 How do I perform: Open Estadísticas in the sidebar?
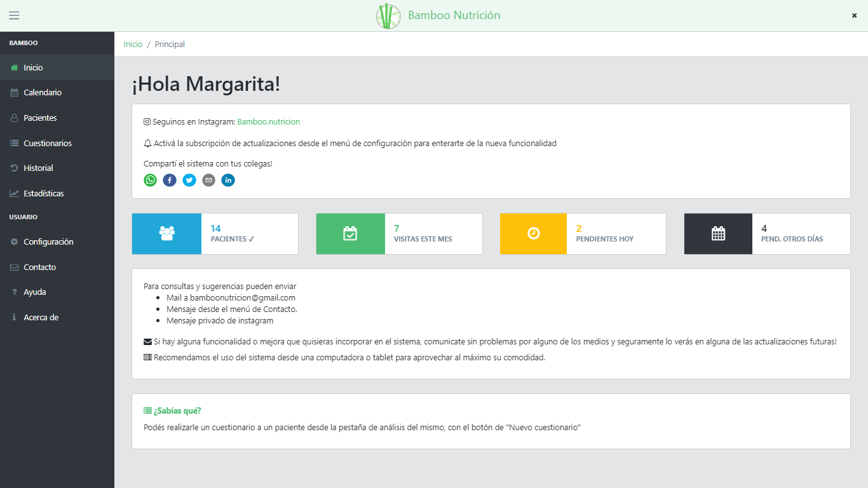[x=57, y=194]
